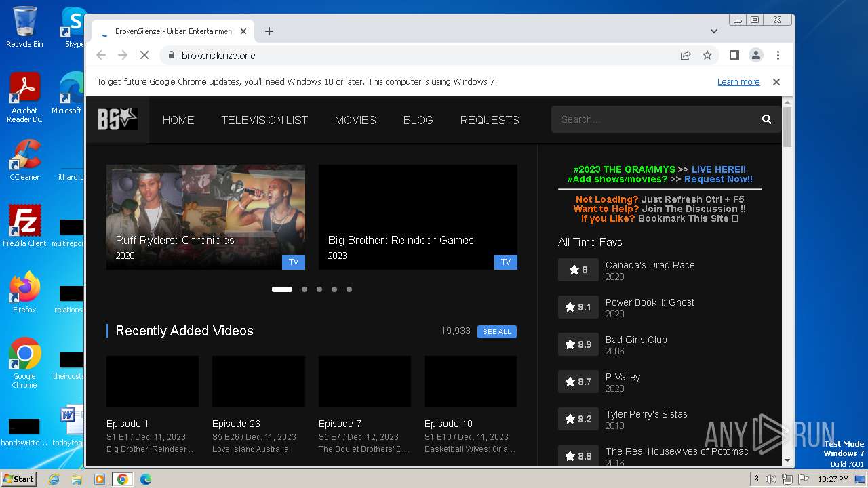This screenshot has height=488, width=868.
Task: Open Chrome side panel
Action: point(734,55)
